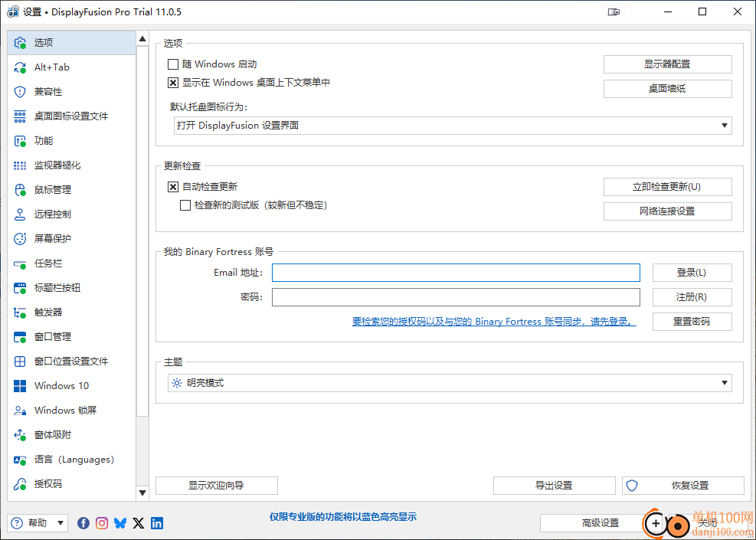This screenshot has width=756, height=540.
Task: Click the Alt+Tab sidebar icon
Action: click(20, 67)
